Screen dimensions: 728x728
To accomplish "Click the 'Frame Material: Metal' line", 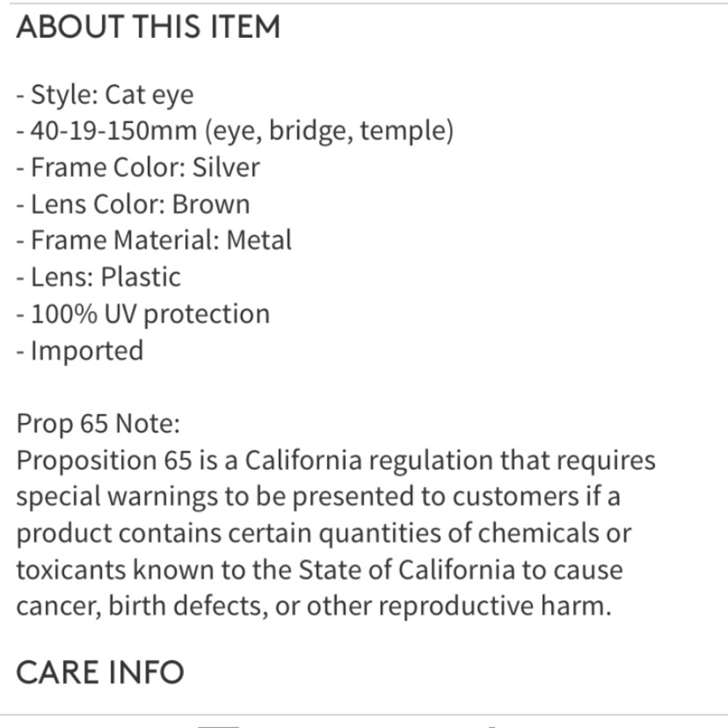I will [x=154, y=240].
